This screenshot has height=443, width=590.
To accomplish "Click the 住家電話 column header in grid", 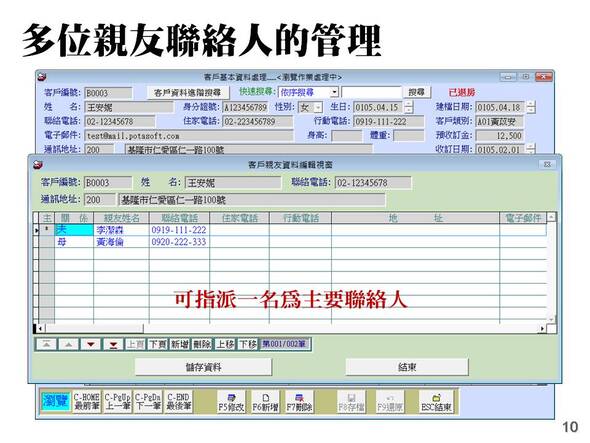I will point(239,218).
